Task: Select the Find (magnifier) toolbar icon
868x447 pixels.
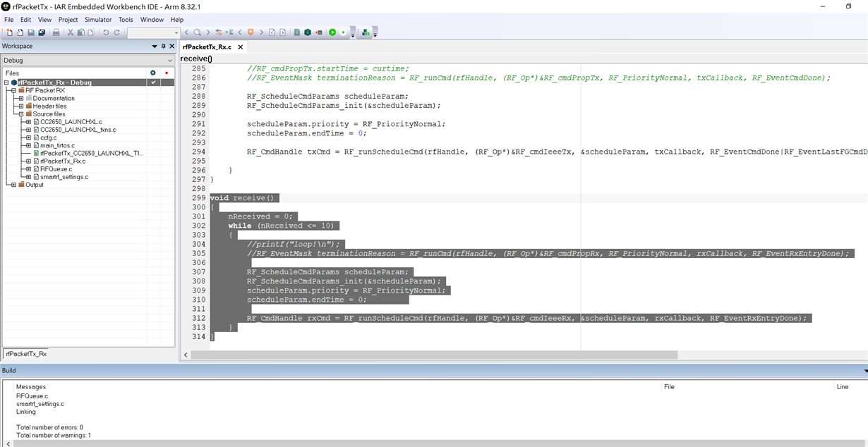Action: coord(198,32)
